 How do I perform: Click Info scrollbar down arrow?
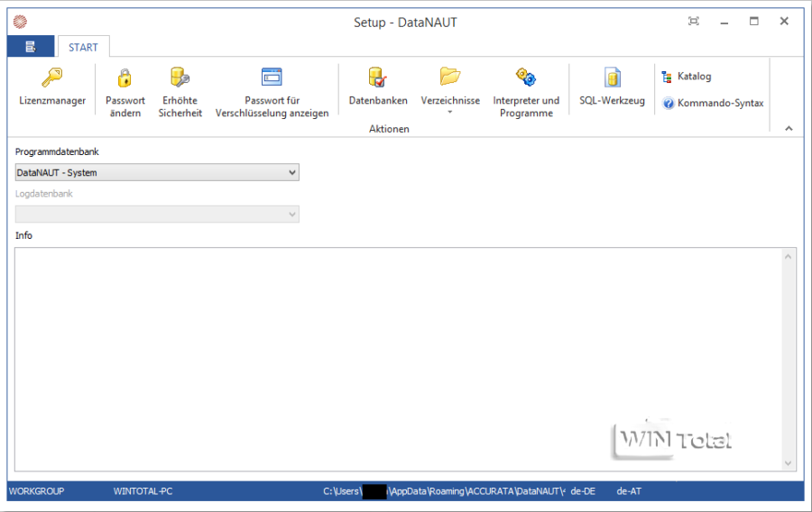(789, 463)
